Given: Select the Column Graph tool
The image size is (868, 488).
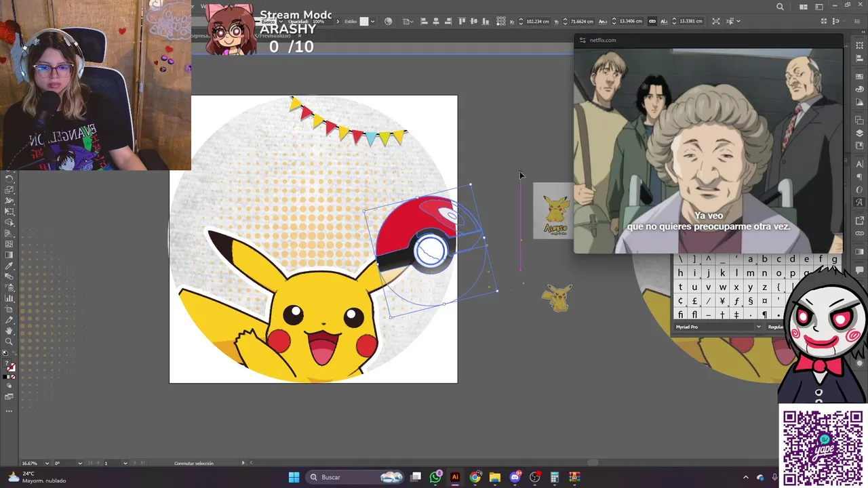Looking at the screenshot, I should (x=9, y=298).
